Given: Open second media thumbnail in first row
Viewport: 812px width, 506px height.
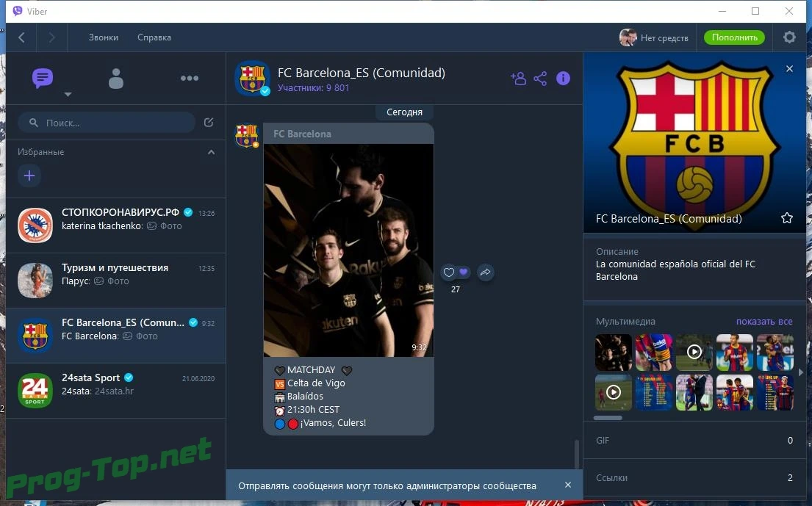Looking at the screenshot, I should pos(653,353).
